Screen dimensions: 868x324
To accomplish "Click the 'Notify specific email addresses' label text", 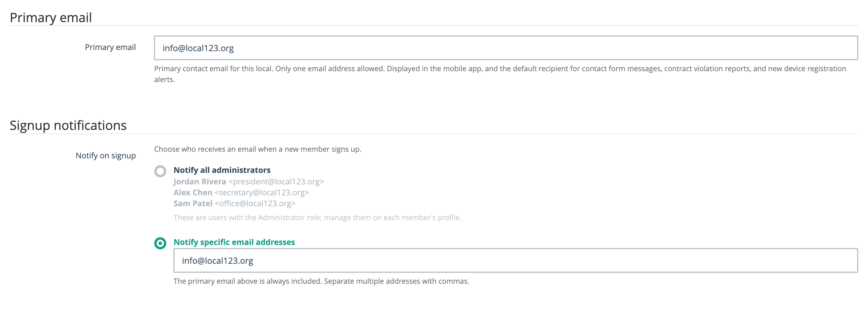I will point(234,242).
